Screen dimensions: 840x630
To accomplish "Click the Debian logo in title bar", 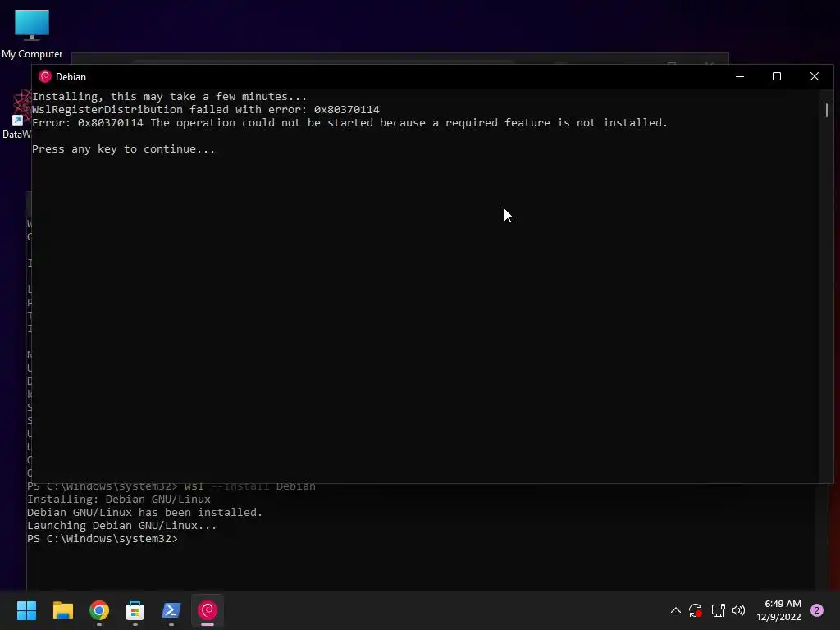I will [x=45, y=76].
